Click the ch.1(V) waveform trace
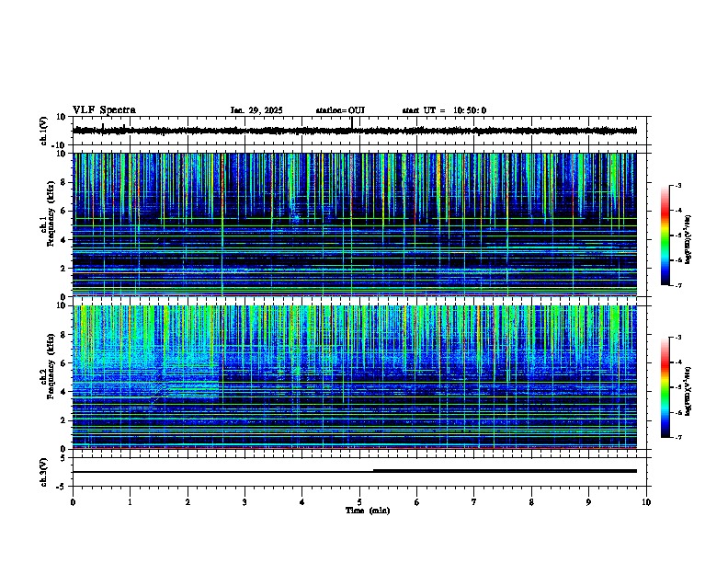Screen dimensions: 728x563 pos(355,131)
